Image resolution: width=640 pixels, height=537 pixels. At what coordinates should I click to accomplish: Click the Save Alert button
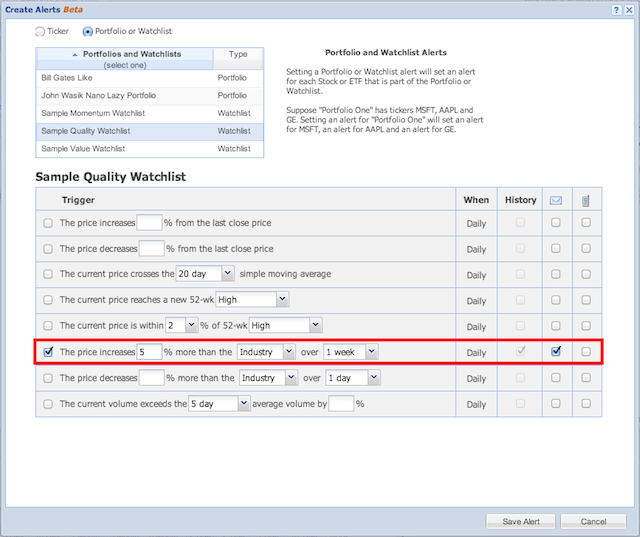pos(520,521)
